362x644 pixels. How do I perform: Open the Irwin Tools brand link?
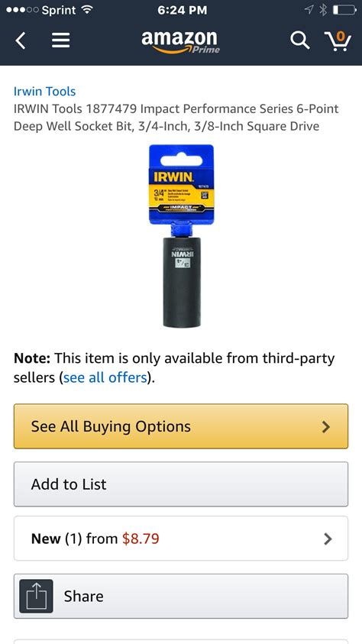pyautogui.click(x=45, y=91)
